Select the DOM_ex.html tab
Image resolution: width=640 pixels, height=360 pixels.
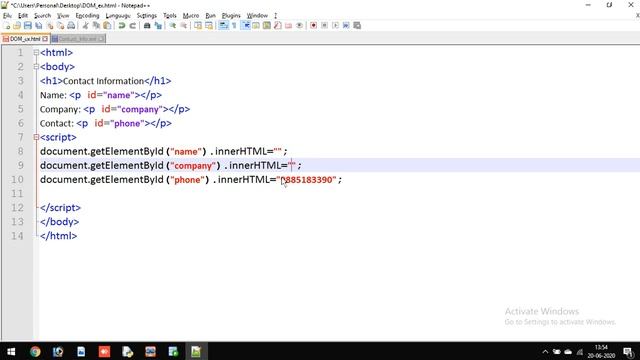[x=25, y=39]
